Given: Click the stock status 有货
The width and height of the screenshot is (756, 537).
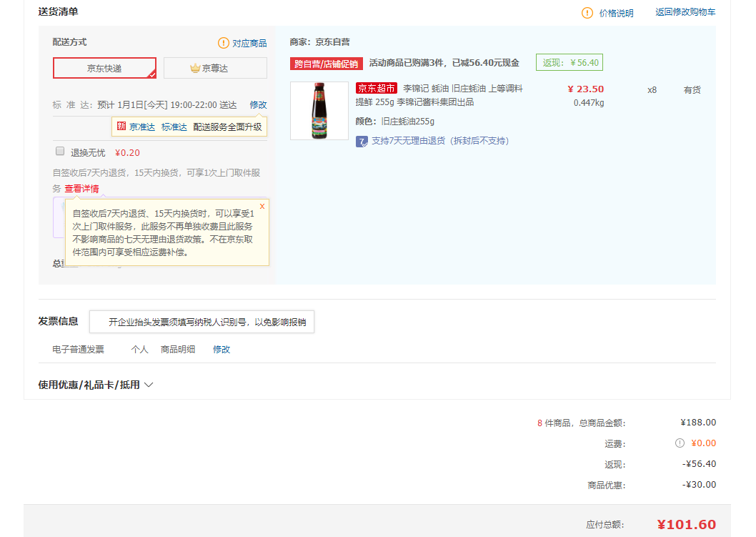Looking at the screenshot, I should [x=692, y=90].
